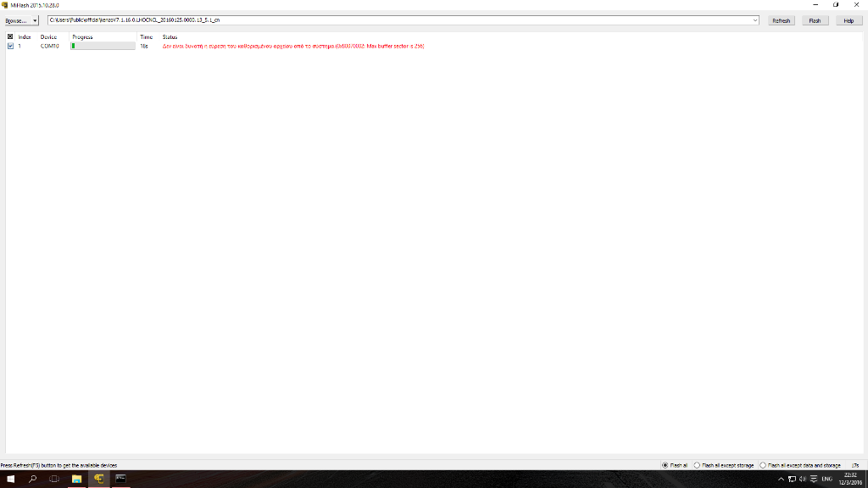868x488 pixels.
Task: Click the Press Refresh(F5) status bar hint
Action: [58, 465]
